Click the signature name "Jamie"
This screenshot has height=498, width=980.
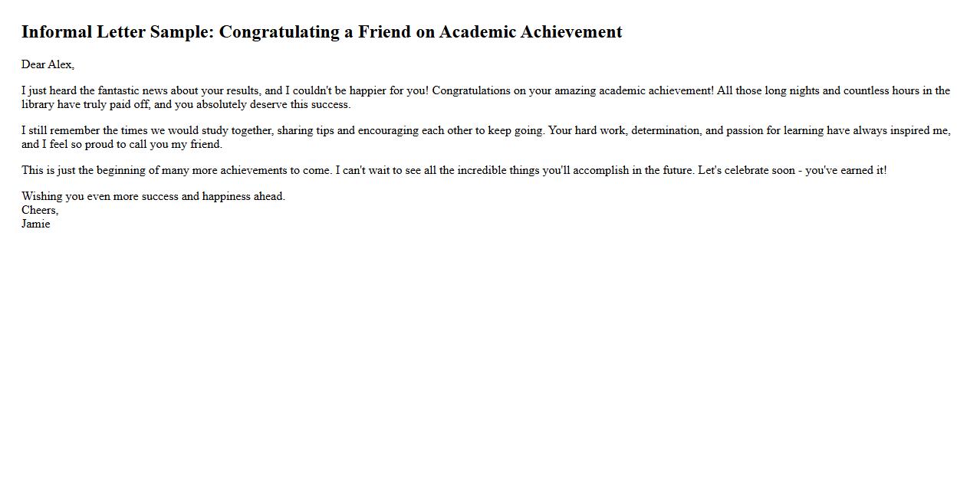(x=36, y=224)
